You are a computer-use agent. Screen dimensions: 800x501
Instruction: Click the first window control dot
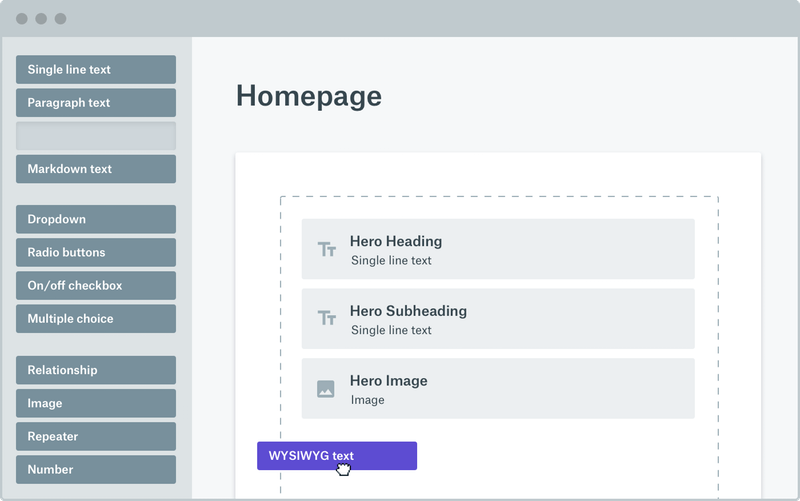(22, 19)
